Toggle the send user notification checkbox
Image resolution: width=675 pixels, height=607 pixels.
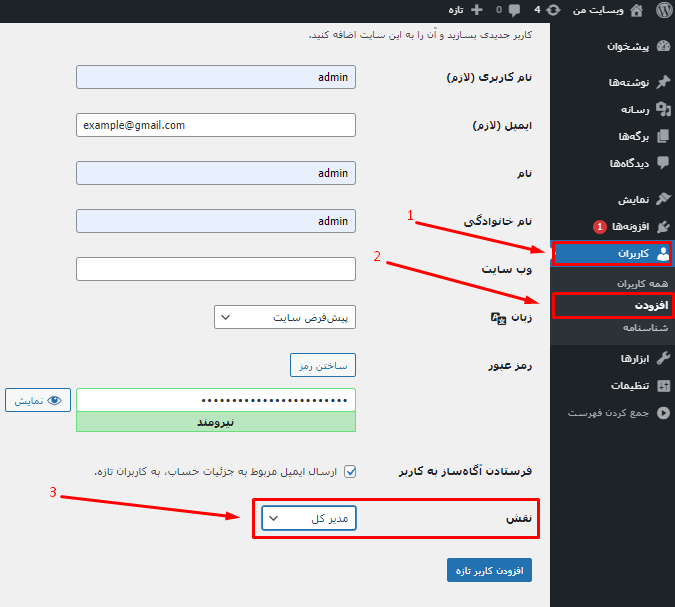pyautogui.click(x=350, y=471)
